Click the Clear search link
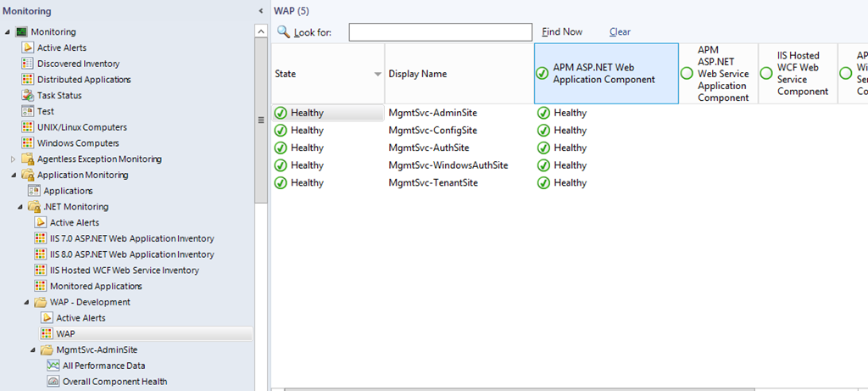The height and width of the screenshot is (391, 868). click(x=620, y=32)
